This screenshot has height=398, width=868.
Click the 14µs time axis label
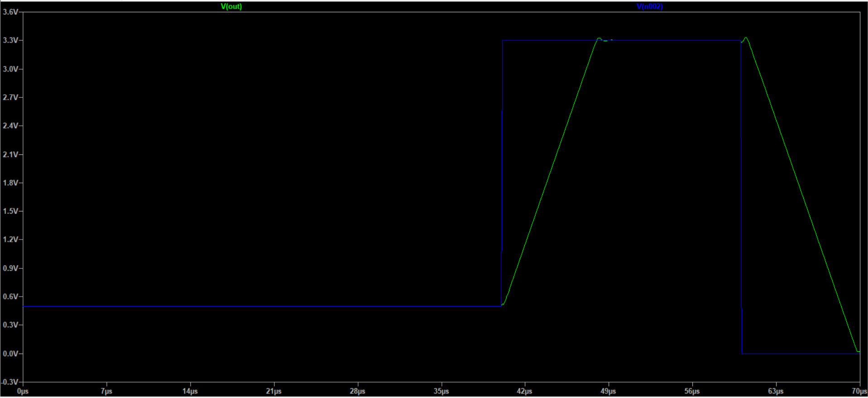190,391
